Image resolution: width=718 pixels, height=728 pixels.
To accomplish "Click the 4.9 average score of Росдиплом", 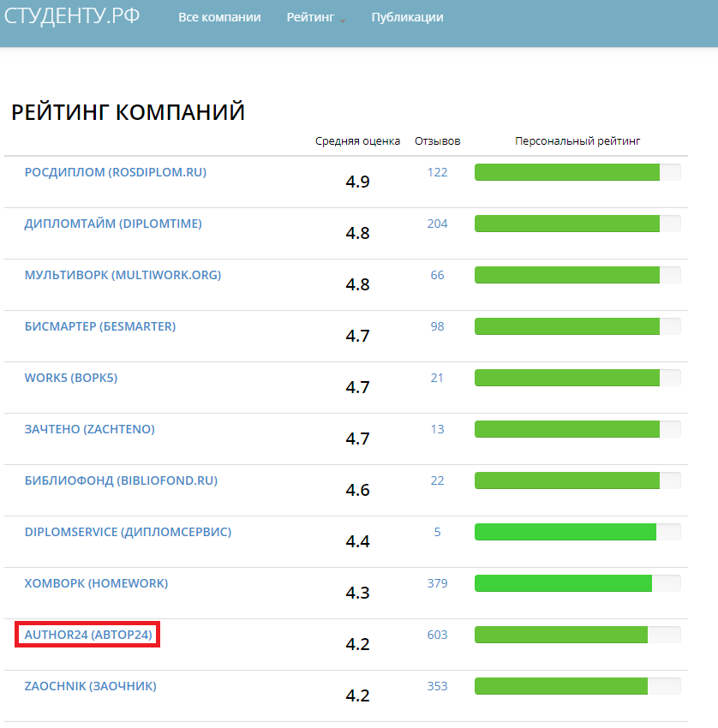I will coord(357,182).
